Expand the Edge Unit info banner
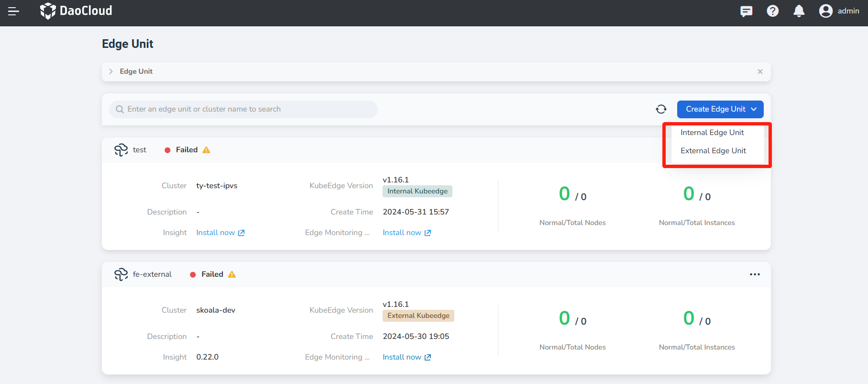 click(111, 71)
